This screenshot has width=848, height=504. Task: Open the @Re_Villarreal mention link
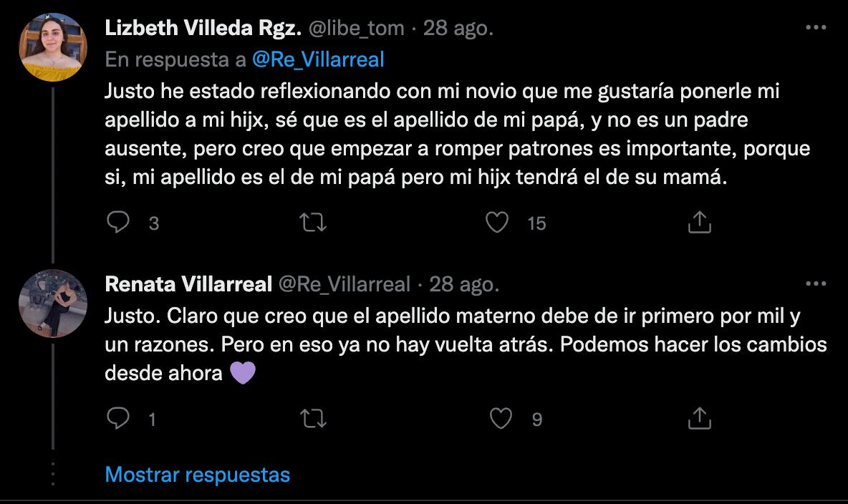318,59
